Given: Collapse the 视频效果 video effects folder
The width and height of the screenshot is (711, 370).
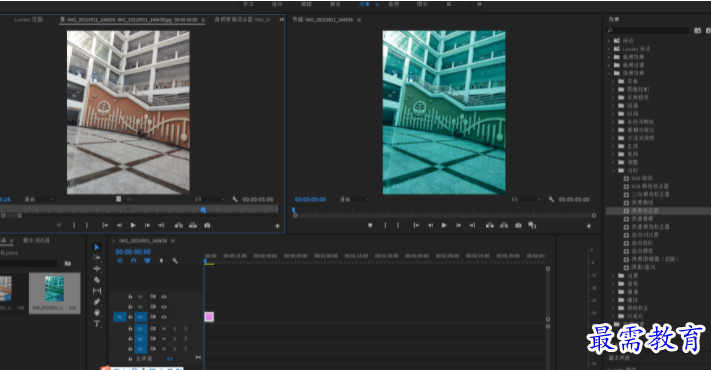Looking at the screenshot, I should click(x=609, y=73).
